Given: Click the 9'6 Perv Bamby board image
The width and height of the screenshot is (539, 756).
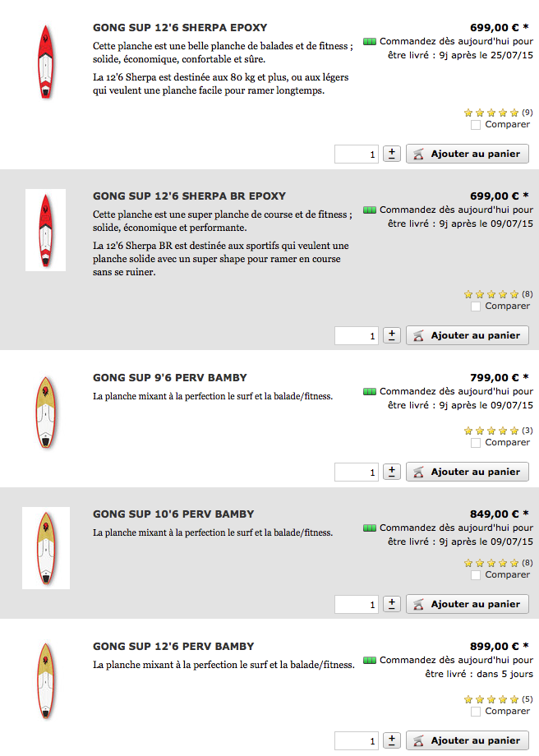Looking at the screenshot, I should 45,413.
